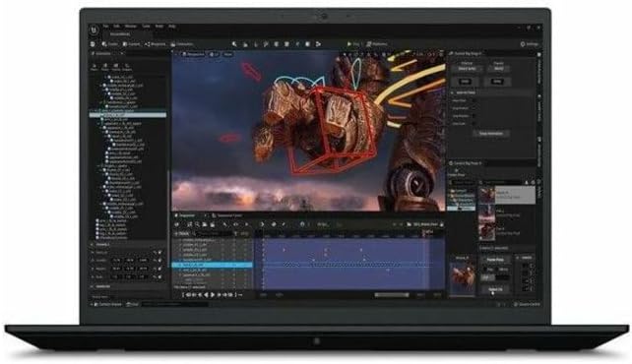Open the Content Drawer in status bar

pos(107,304)
